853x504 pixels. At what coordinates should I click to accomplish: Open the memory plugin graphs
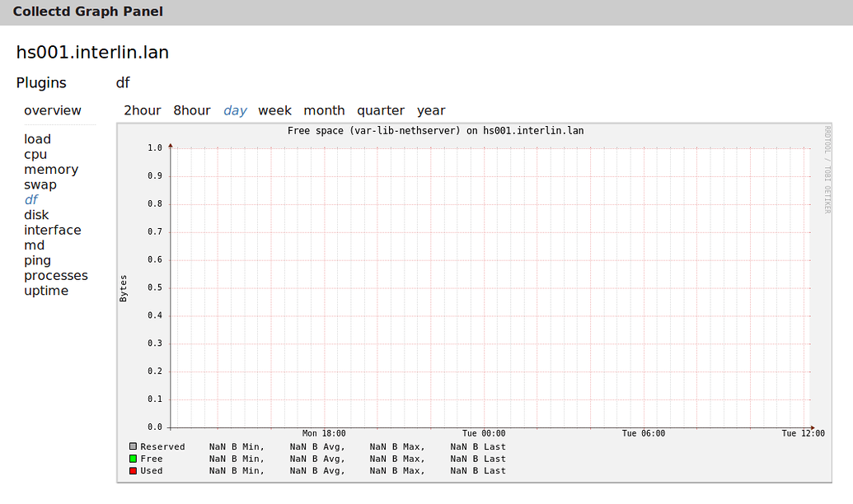[x=51, y=170]
